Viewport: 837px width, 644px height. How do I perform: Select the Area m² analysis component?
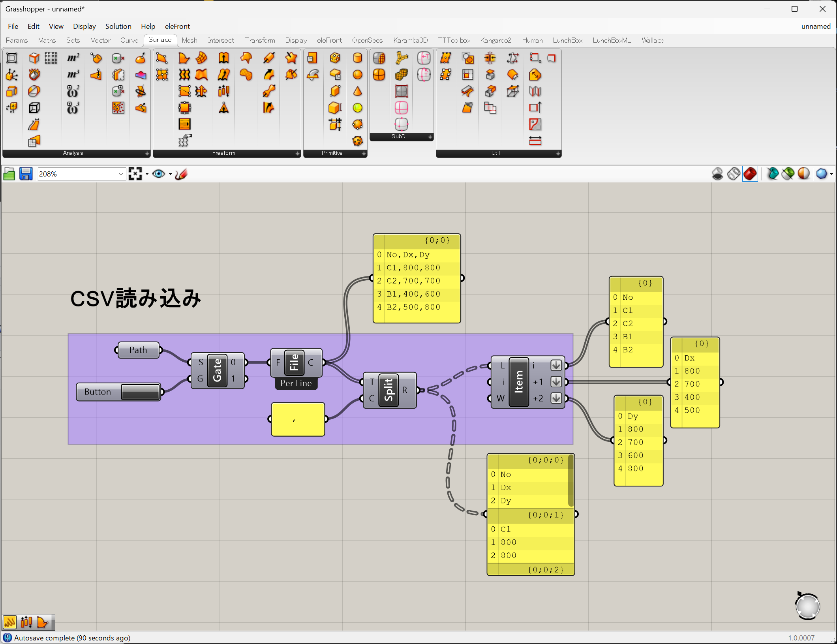pos(73,58)
